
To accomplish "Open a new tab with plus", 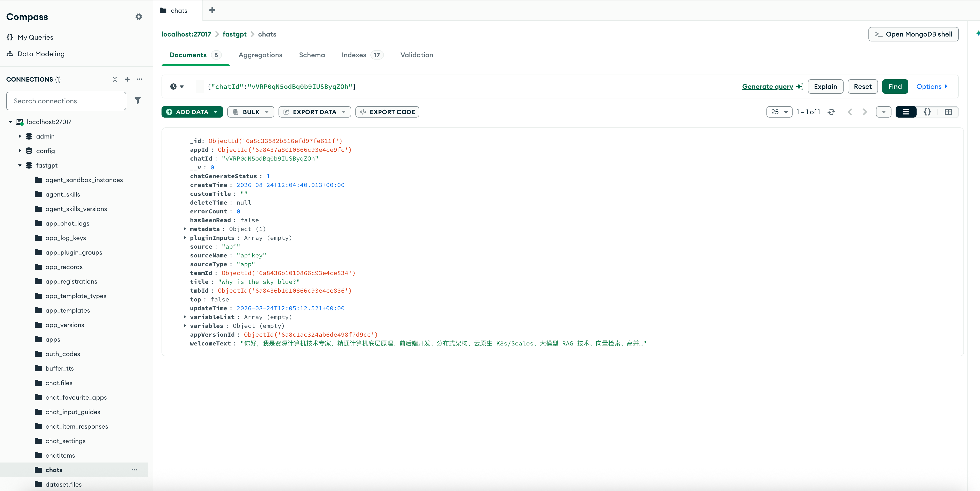I will pos(212,10).
